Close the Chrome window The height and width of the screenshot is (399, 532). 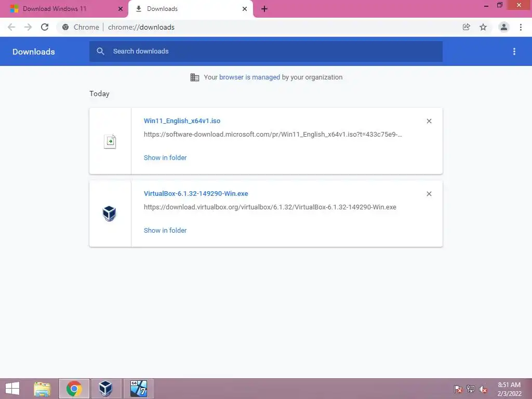tap(519, 5)
